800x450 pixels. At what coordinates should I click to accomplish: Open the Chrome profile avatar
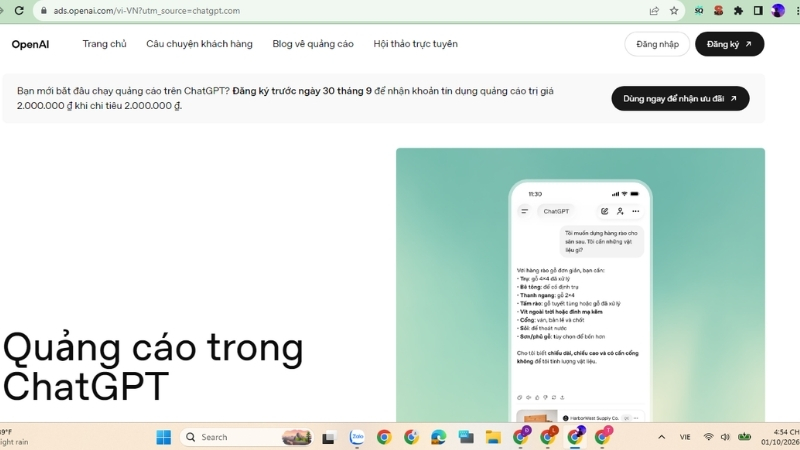click(x=778, y=11)
